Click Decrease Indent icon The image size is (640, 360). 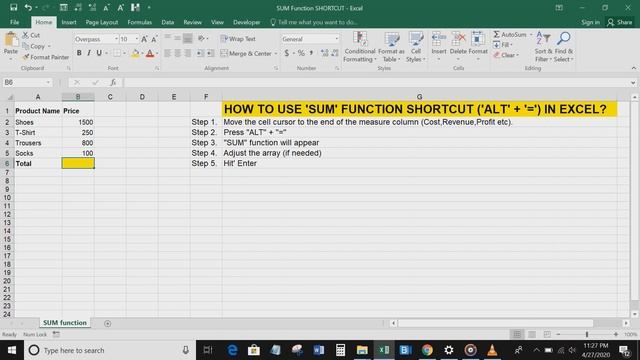click(x=200, y=53)
